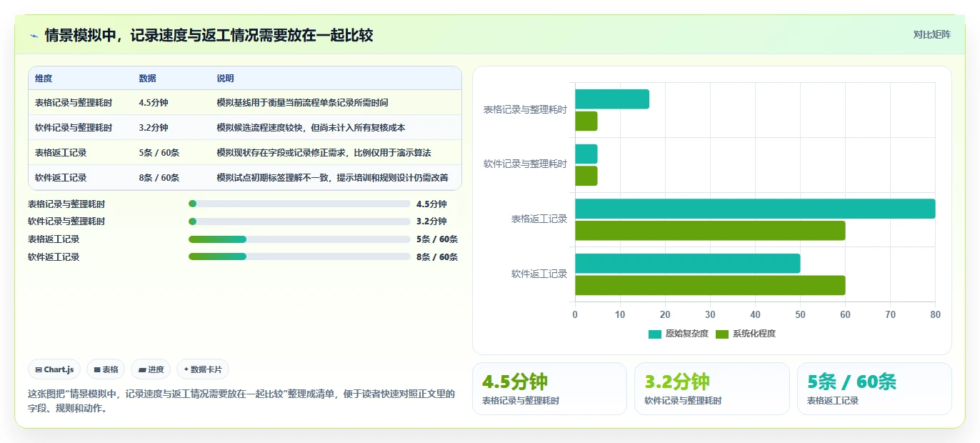Click the teal bar for 表格记录与整理耗时 in chart
This screenshot has height=443, width=980.
(x=612, y=99)
